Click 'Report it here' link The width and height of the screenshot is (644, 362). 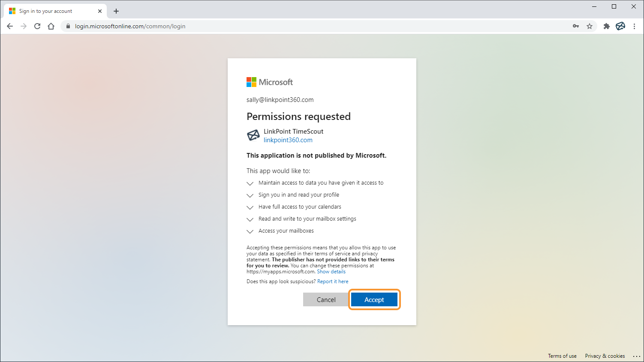333,281
